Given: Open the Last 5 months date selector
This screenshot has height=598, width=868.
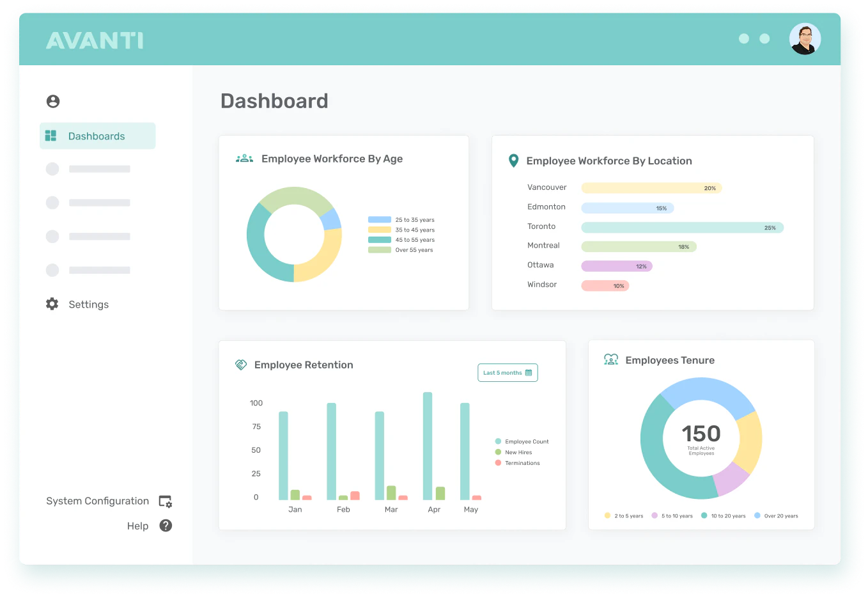Looking at the screenshot, I should 508,372.
